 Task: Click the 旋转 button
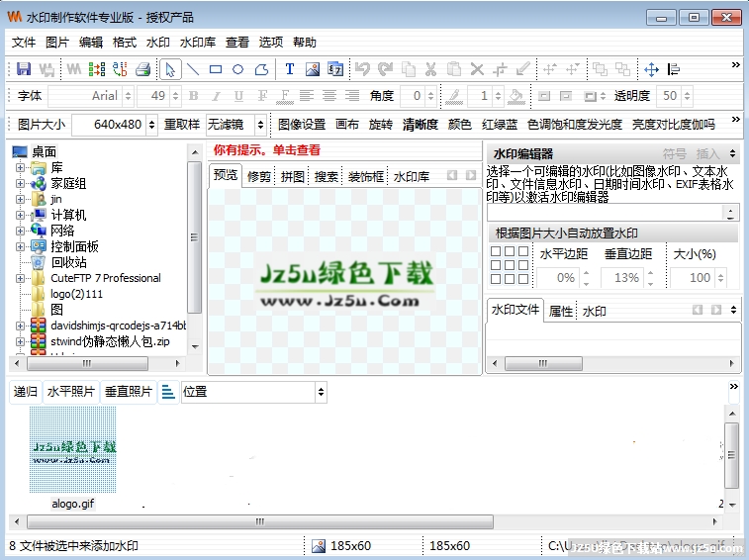pyautogui.click(x=380, y=125)
